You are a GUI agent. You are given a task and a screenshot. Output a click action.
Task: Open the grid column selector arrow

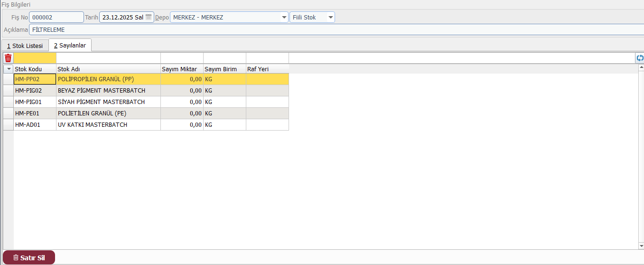pyautogui.click(x=8, y=69)
